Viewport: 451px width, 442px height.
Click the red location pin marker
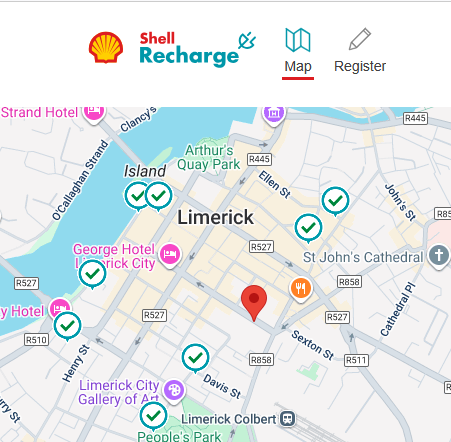tap(254, 303)
